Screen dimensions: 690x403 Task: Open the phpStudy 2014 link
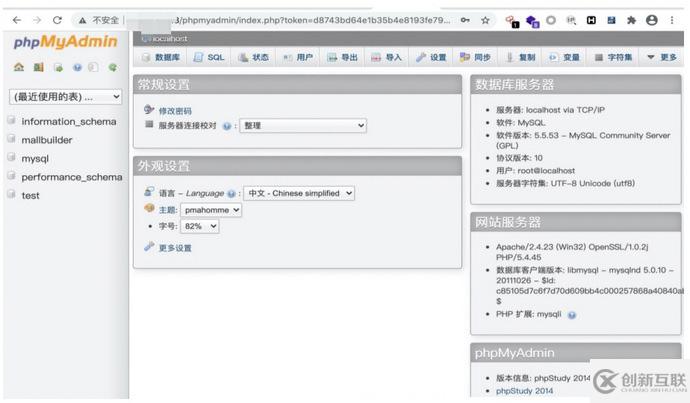click(x=524, y=391)
